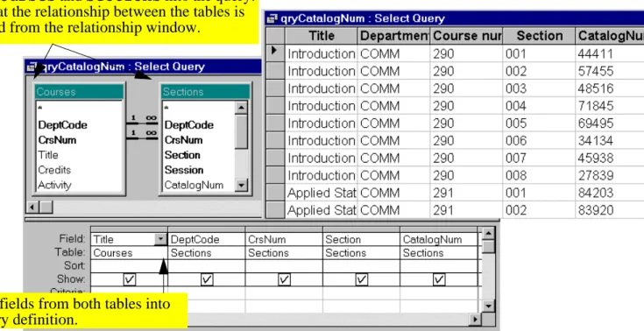Click the CrsNum join line between tables
The image size is (644, 331).
(x=142, y=138)
